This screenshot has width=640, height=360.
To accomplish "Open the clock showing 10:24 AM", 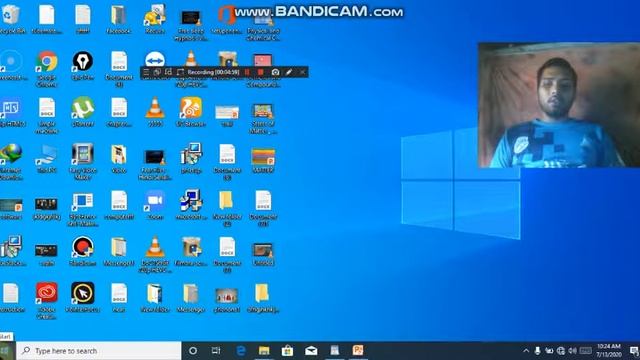I will point(609,351).
